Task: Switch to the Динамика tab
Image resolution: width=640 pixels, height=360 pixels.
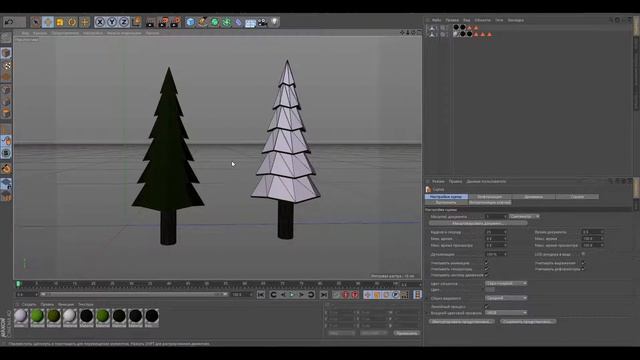Action: (533, 197)
